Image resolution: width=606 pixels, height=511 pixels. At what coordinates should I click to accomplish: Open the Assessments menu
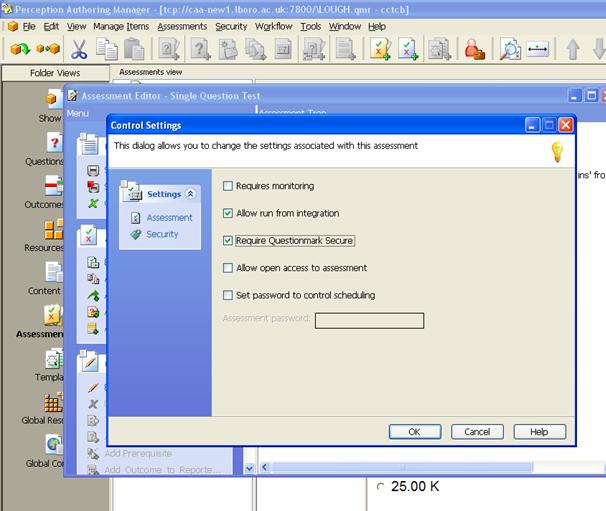[182, 26]
